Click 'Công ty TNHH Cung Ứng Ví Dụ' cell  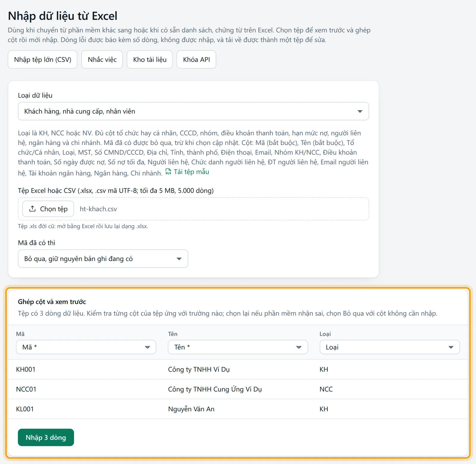(x=215, y=389)
